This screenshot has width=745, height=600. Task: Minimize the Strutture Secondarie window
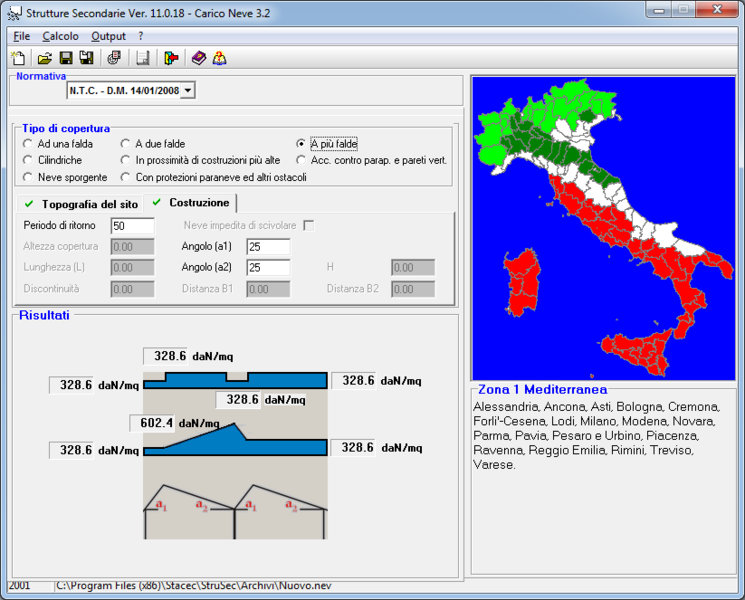point(659,10)
